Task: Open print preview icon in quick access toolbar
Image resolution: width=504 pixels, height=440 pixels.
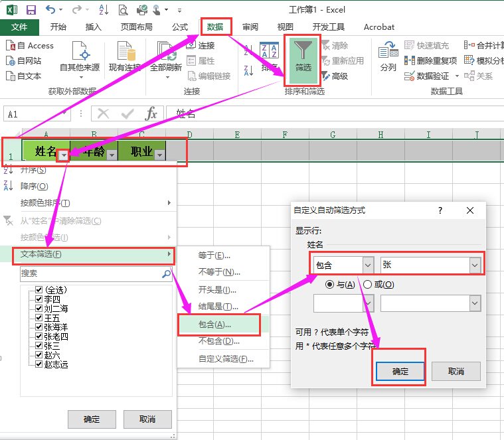Action: pyautogui.click(x=123, y=10)
